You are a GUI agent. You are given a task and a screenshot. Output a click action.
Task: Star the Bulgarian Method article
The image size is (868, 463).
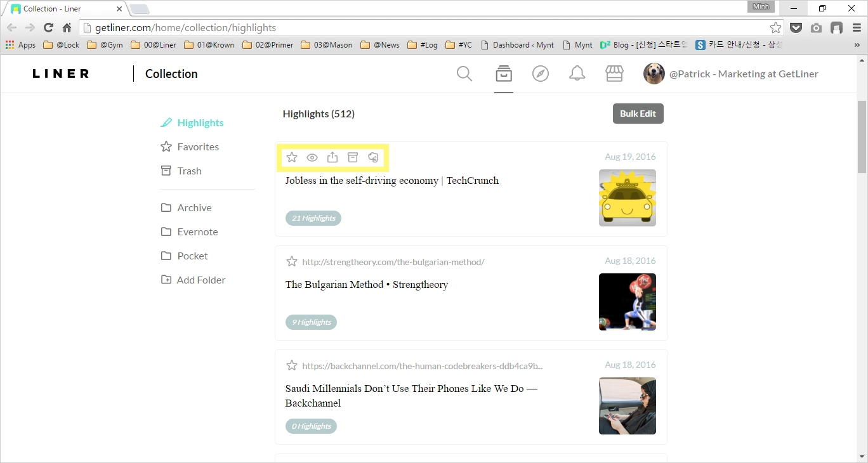(291, 261)
